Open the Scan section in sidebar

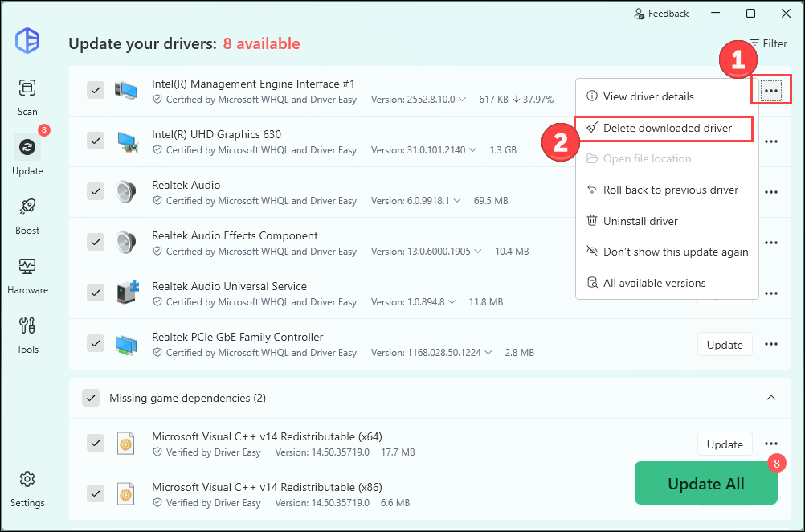pyautogui.click(x=27, y=96)
